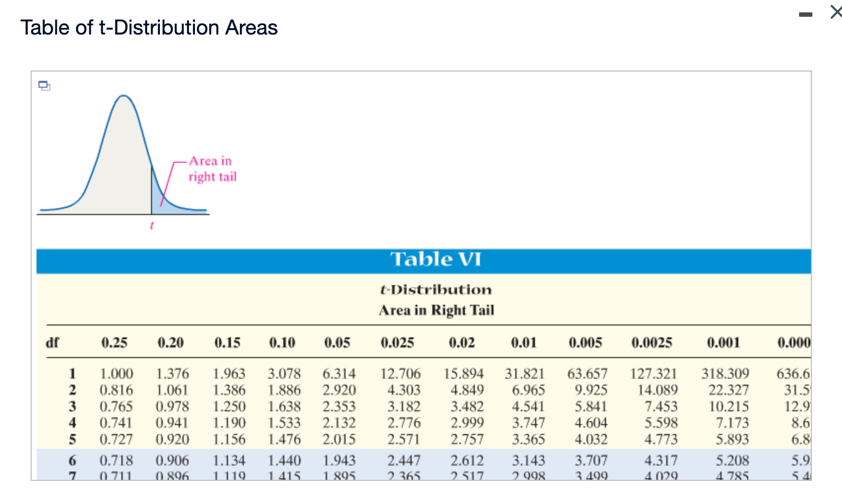Click the value 1.000 in row 1

(116, 374)
